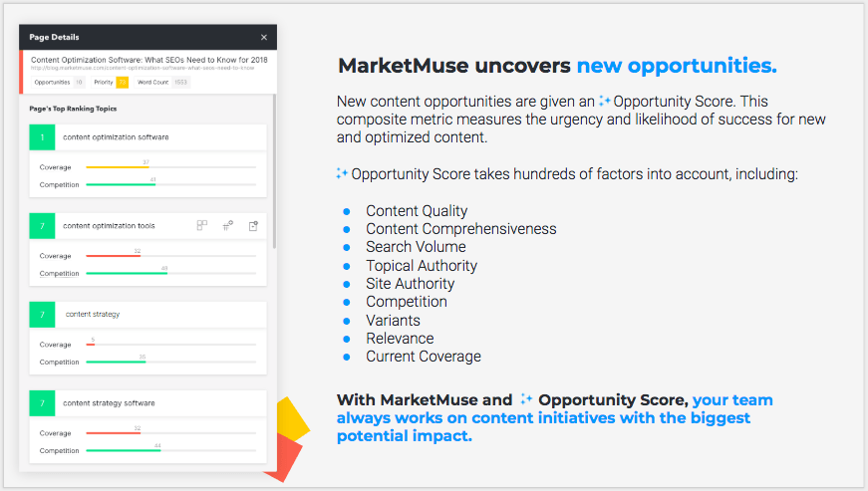868x491 pixels.
Task: Click rank badge 7 for content strategy software
Action: point(42,403)
